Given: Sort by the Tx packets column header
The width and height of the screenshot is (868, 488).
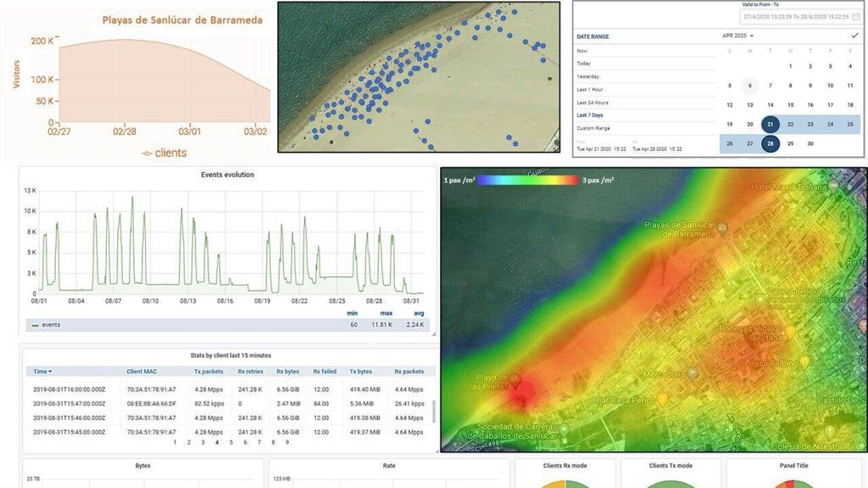Looking at the screenshot, I should [x=209, y=372].
